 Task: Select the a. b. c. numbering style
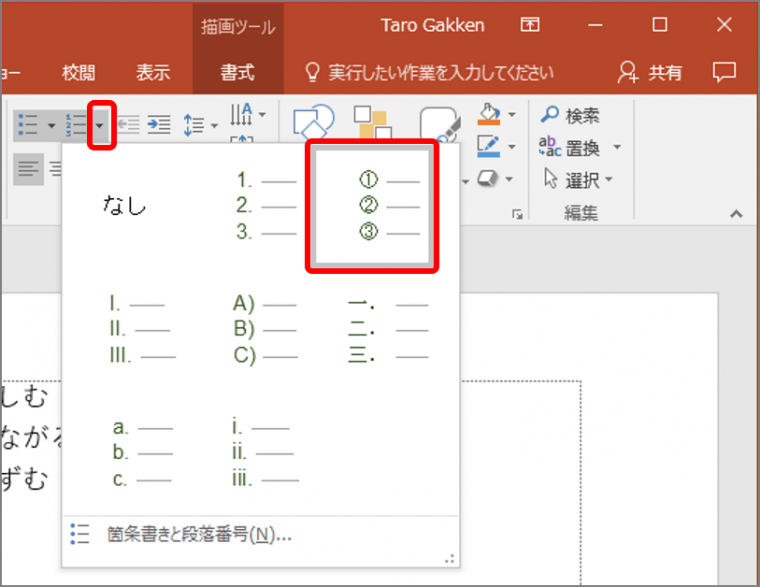142,454
